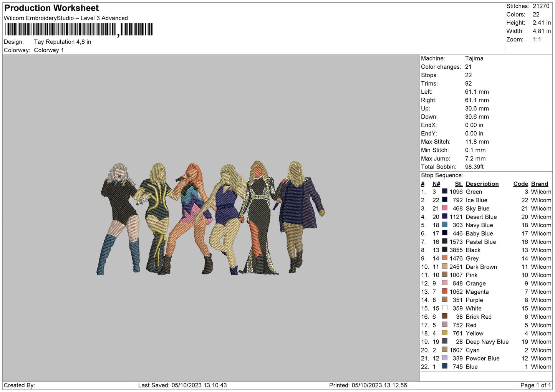
Task: Click the Red description text
Action: (x=471, y=325)
